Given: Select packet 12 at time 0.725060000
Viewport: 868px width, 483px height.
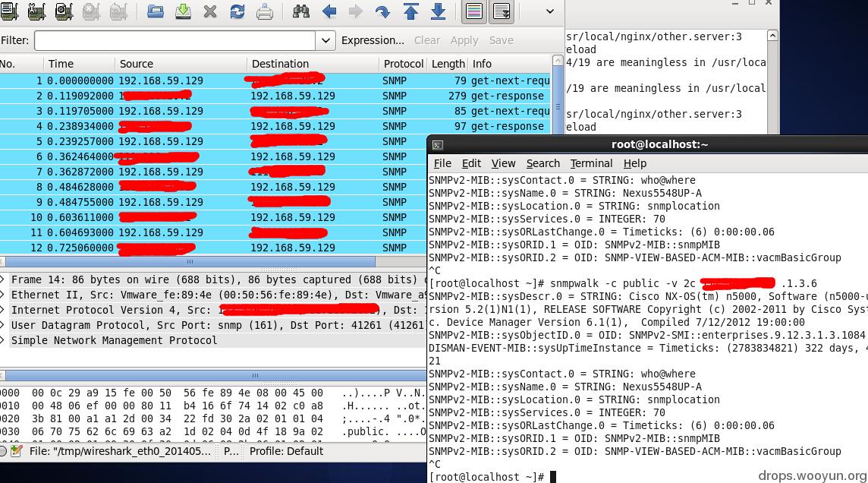Looking at the screenshot, I should 213,248.
